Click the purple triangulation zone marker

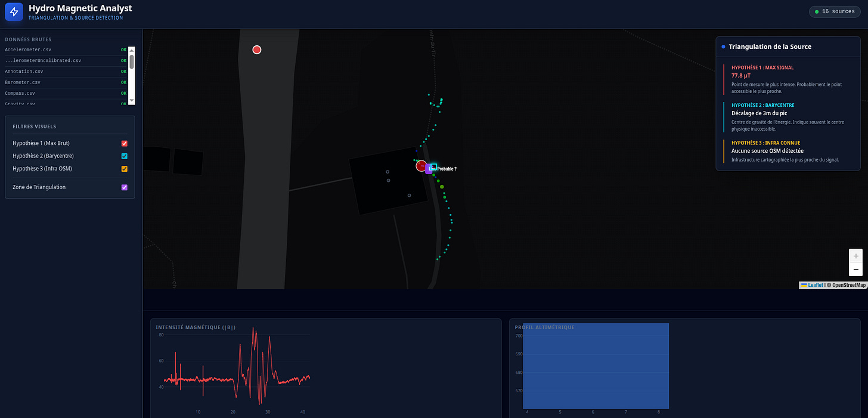(428, 169)
